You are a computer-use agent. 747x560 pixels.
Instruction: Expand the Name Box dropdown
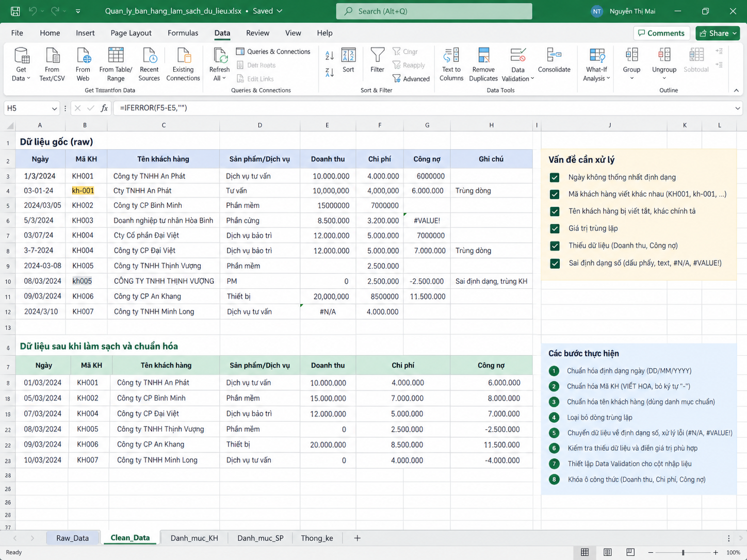54,108
